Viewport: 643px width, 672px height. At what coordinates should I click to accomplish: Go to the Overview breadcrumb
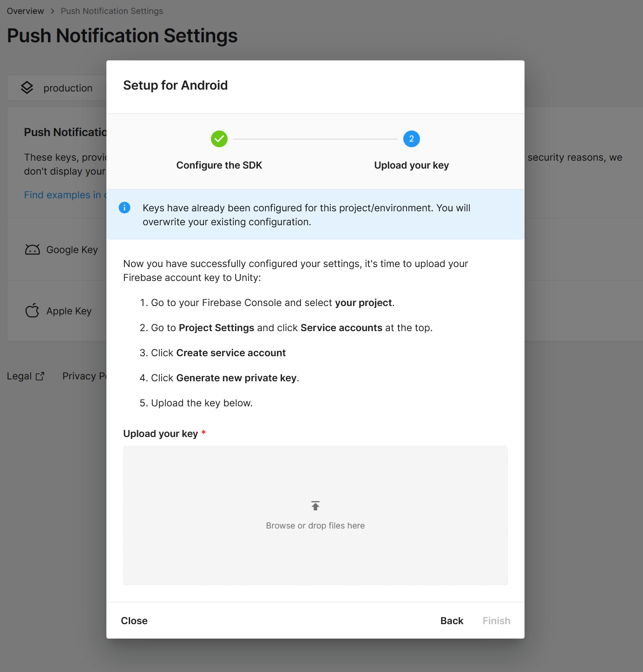click(x=25, y=11)
